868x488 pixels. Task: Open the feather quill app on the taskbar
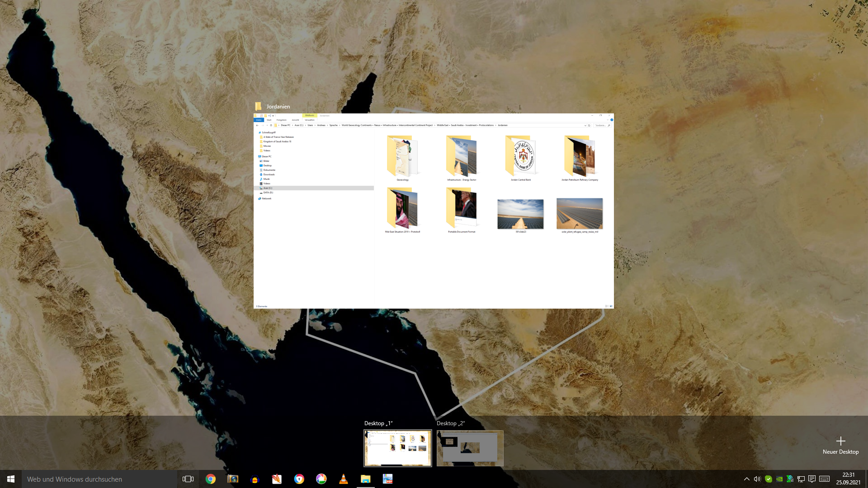277,479
